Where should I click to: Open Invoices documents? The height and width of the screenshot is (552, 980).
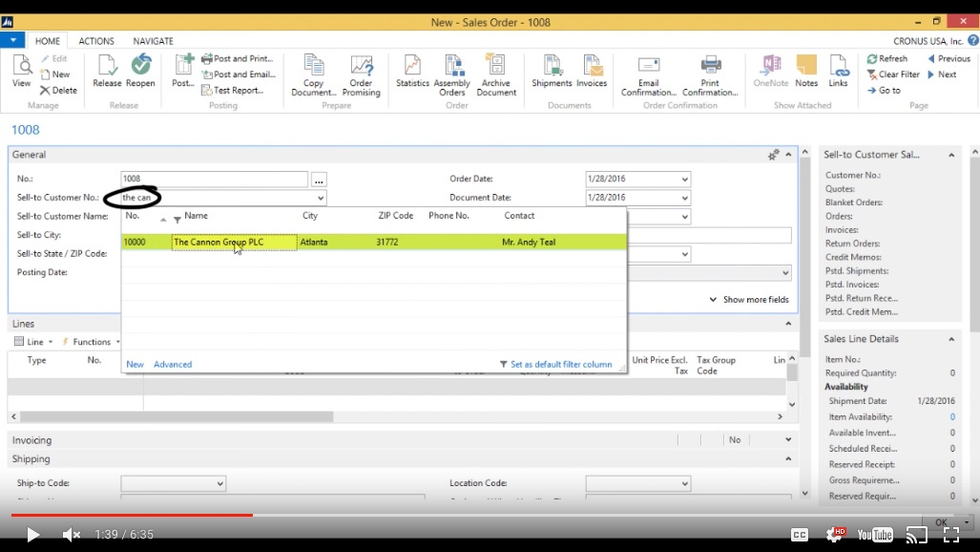coord(592,71)
